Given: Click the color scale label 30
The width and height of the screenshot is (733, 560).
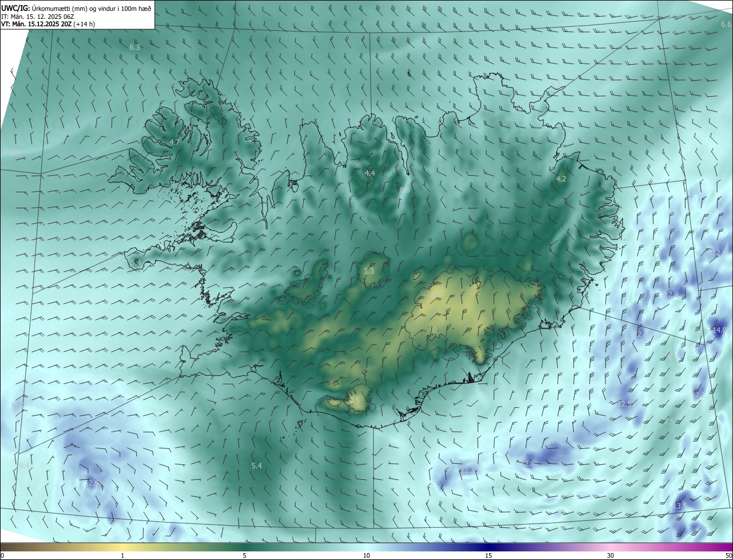Looking at the screenshot, I should tap(610, 556).
